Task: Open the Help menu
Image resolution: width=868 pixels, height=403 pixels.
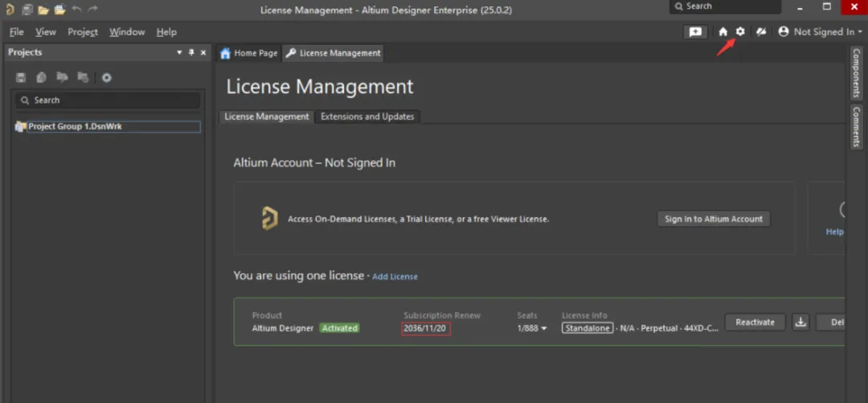Action: click(x=166, y=32)
